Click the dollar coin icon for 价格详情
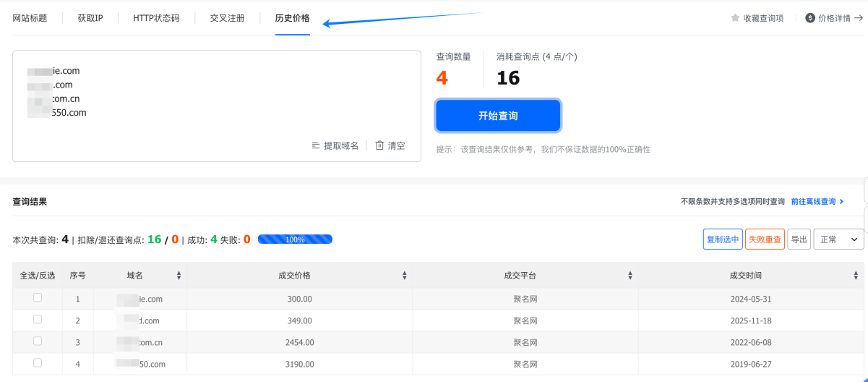The image size is (868, 382). (810, 18)
